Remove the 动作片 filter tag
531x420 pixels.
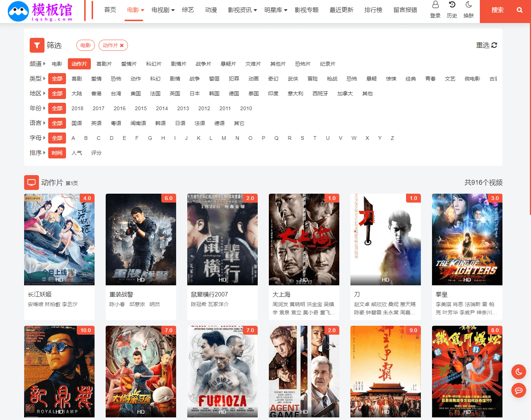[122, 45]
